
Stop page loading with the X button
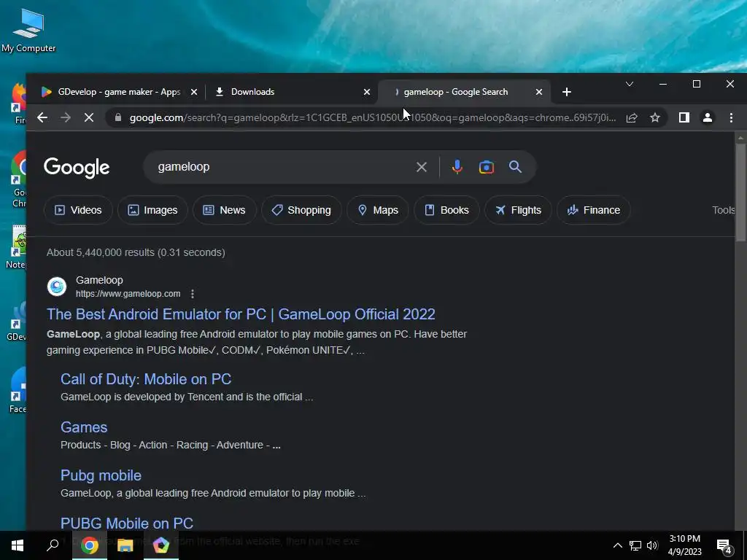pos(88,117)
